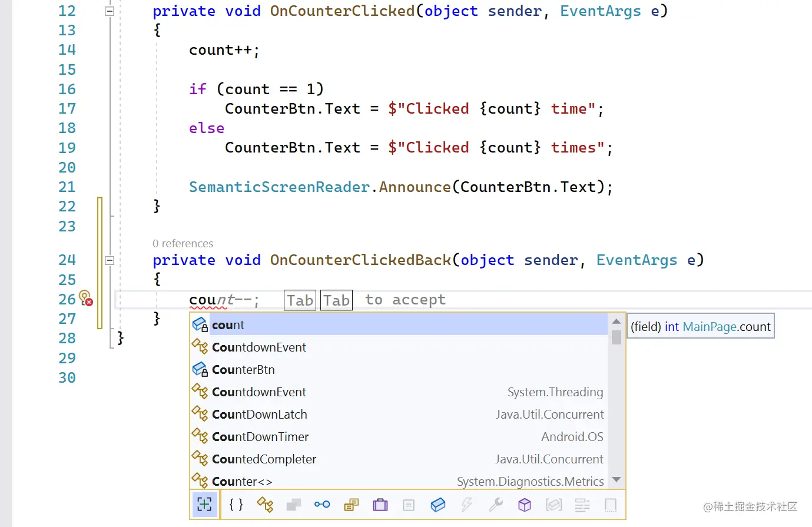Toggle the interfaces filter icon
Viewport: 812px width, 527px height.
click(322, 505)
